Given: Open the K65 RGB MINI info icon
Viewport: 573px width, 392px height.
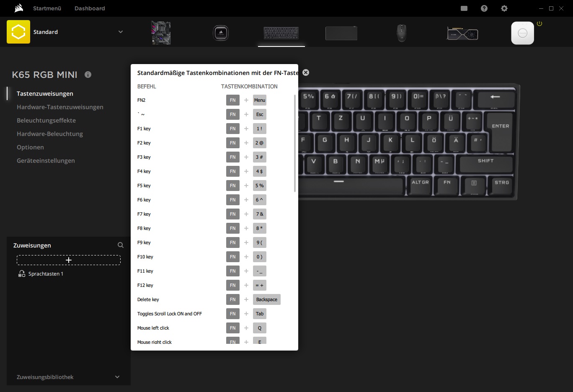Looking at the screenshot, I should click(x=88, y=75).
